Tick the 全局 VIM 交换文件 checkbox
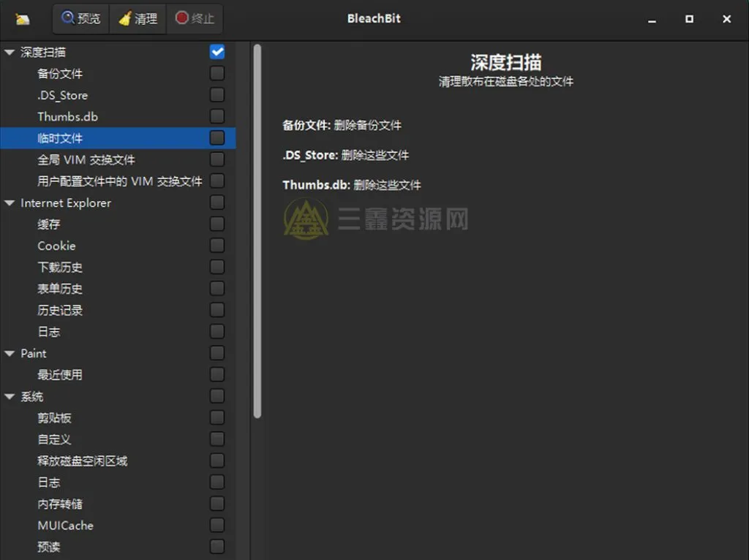This screenshot has width=749, height=560. [x=217, y=159]
